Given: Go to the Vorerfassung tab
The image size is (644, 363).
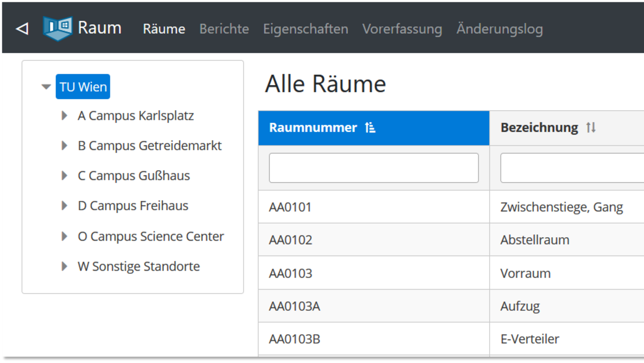Looking at the screenshot, I should (x=402, y=29).
